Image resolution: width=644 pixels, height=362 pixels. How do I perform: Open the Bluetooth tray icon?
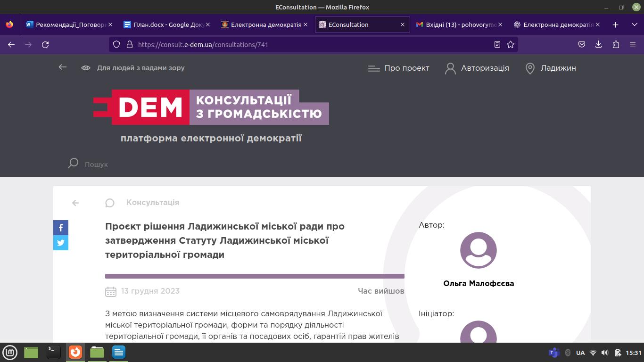[x=568, y=353]
